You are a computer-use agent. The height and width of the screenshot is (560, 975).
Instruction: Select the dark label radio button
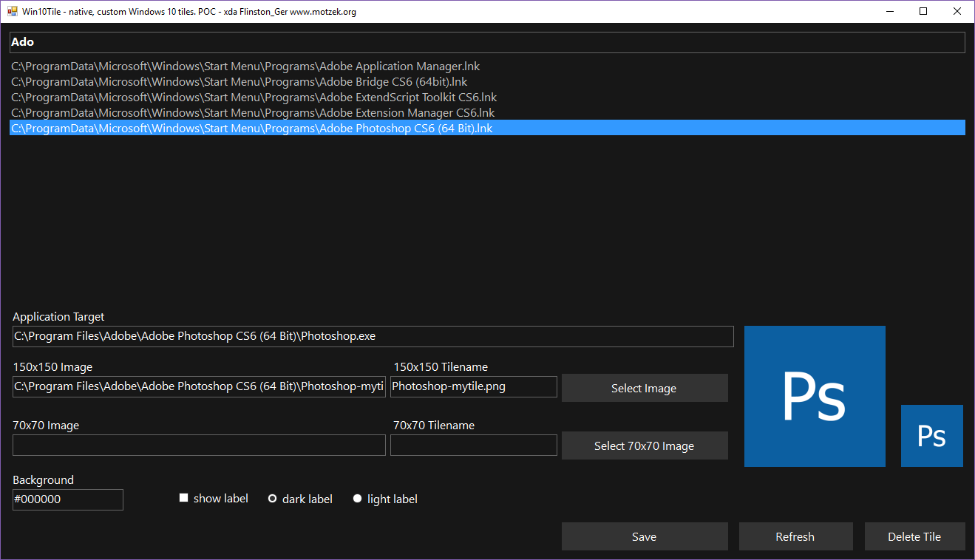click(x=273, y=499)
